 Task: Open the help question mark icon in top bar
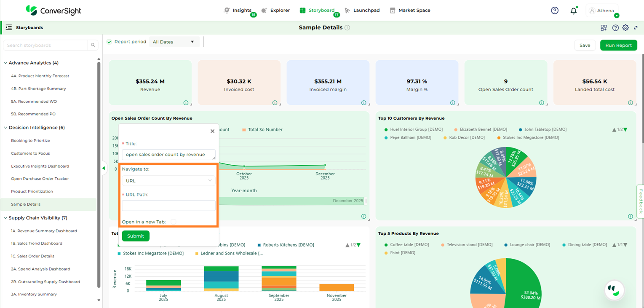coord(555,11)
